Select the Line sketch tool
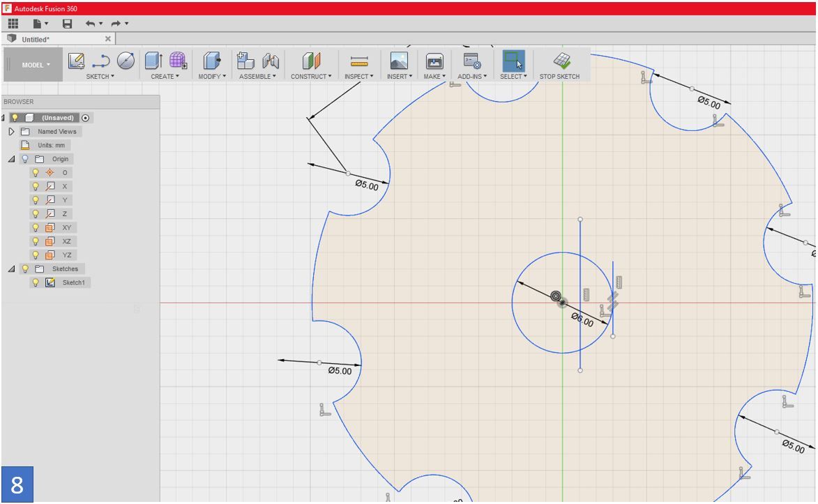This screenshot has height=504, width=818. click(100, 61)
